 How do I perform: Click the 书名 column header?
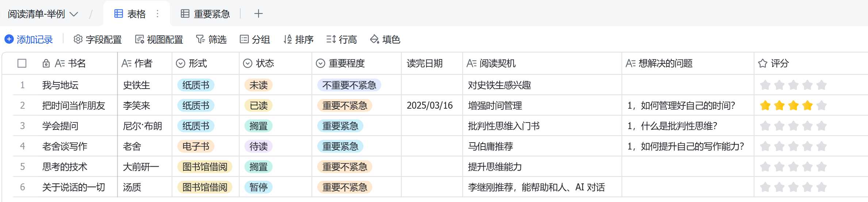click(77, 63)
